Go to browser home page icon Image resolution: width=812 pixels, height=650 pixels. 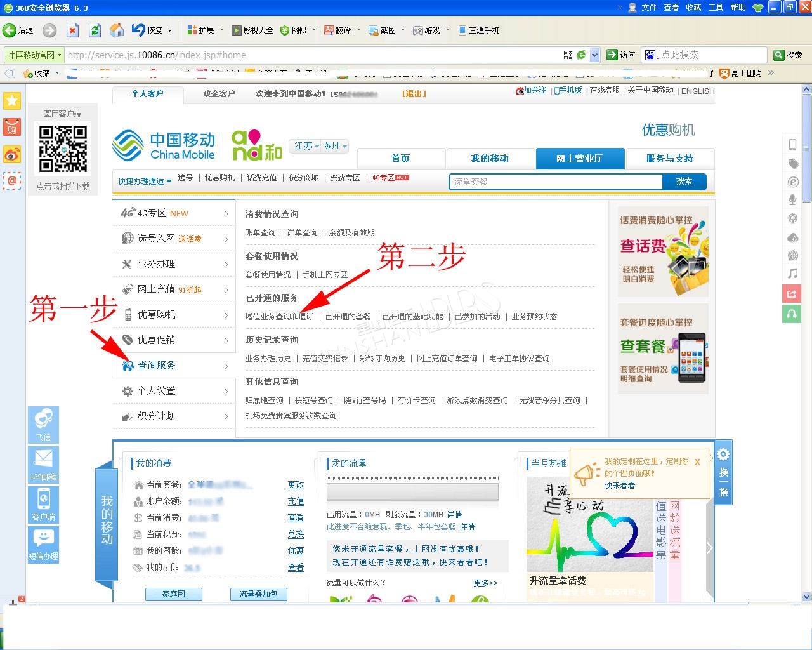(x=117, y=30)
